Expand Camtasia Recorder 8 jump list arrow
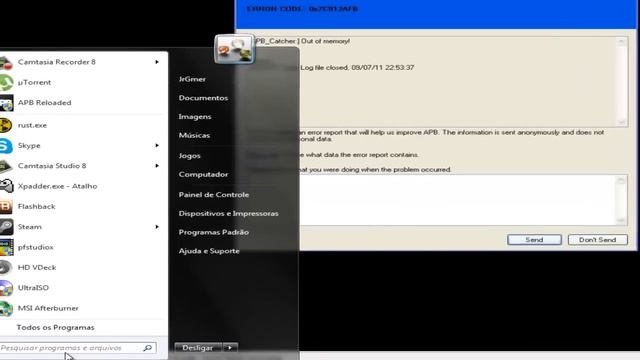 [x=157, y=62]
